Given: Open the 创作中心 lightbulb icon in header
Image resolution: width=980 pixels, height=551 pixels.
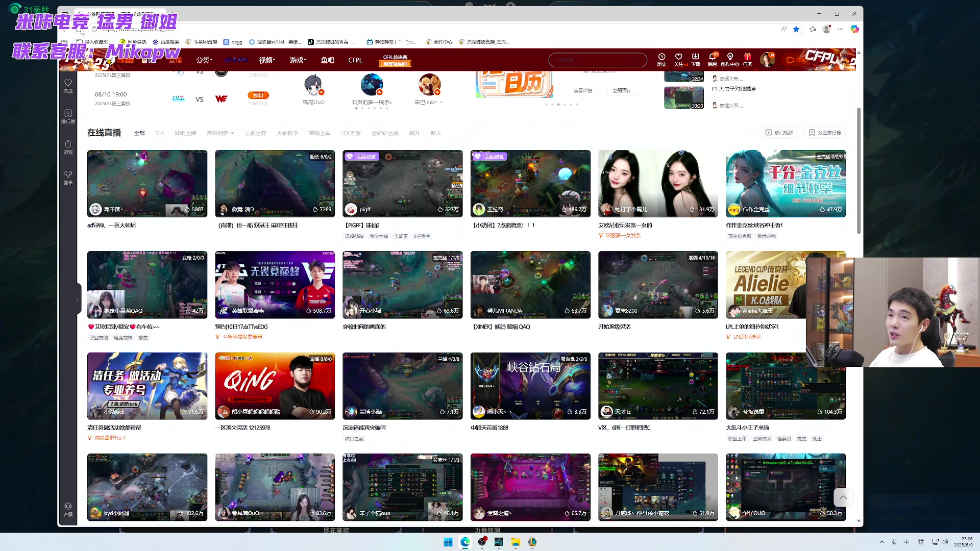Looking at the screenshot, I should pos(730,60).
